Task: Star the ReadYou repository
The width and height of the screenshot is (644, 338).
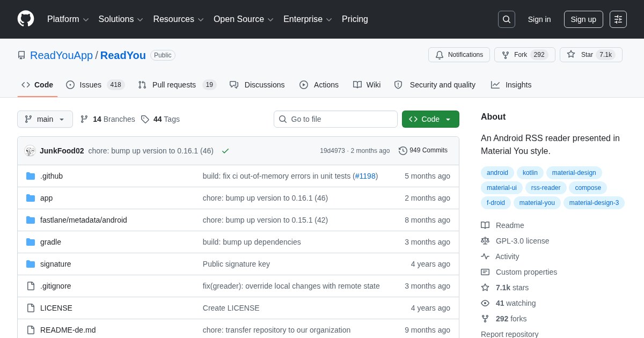Action: pos(591,55)
